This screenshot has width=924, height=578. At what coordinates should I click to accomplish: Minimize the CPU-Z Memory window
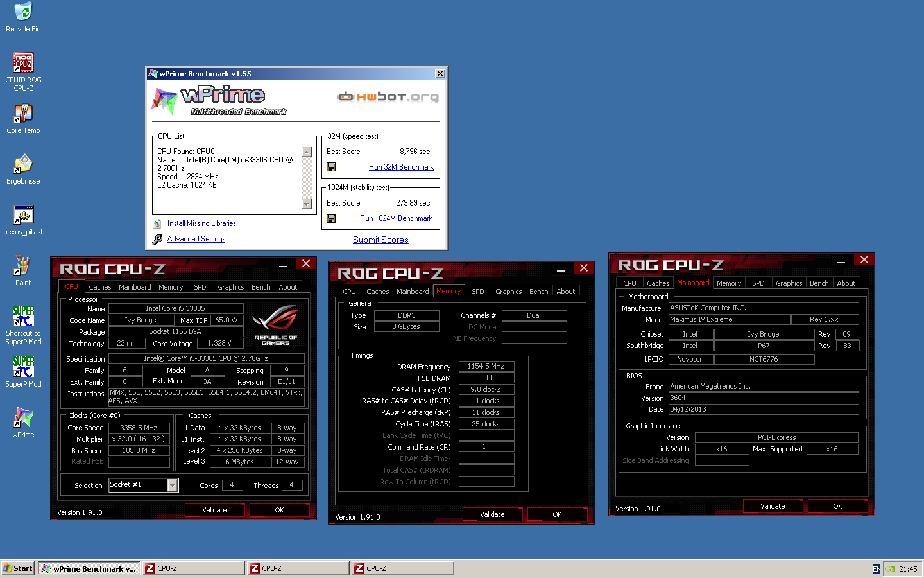pos(561,268)
